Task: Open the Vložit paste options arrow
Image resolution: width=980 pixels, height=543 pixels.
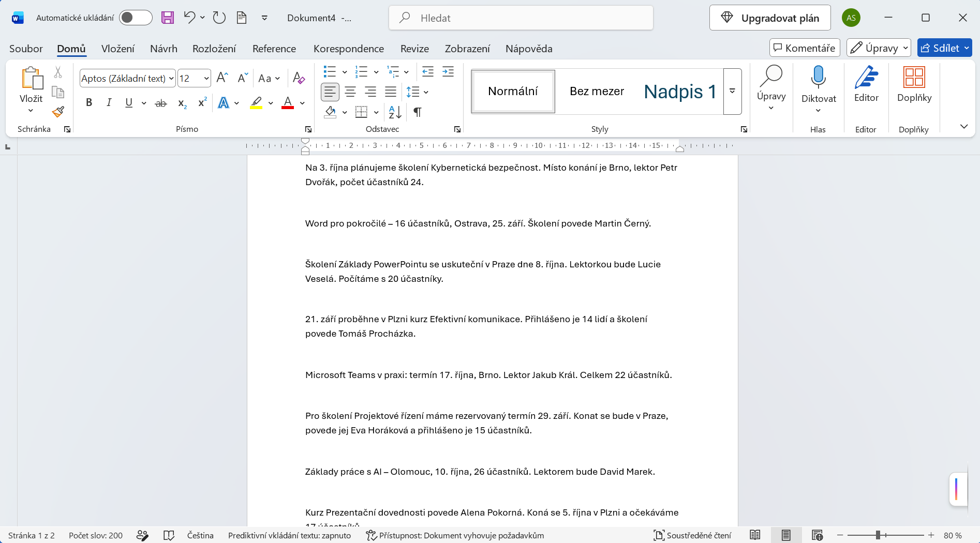Action: [x=31, y=110]
